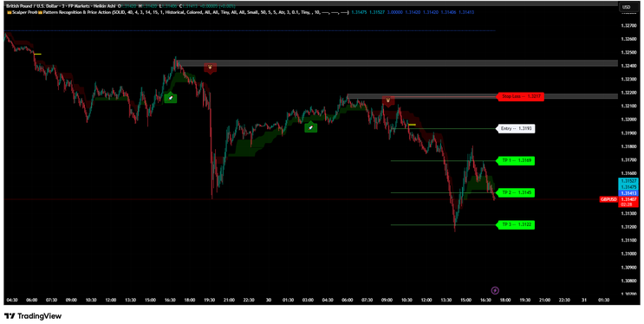Click the red sell signal near 09:00
Viewport: 644px width, 324px height.
(387, 101)
